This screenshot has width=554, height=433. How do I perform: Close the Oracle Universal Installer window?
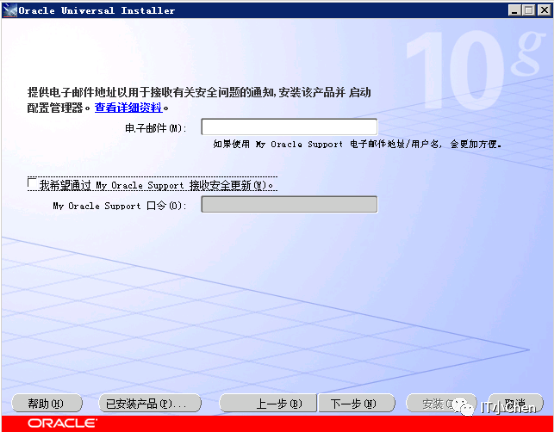pyautogui.click(x=544, y=11)
